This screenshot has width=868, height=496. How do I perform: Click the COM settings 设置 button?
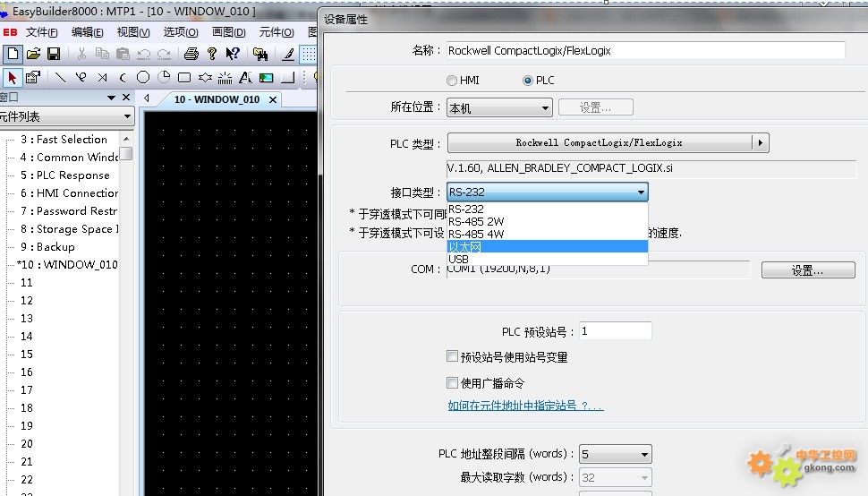[x=808, y=270]
